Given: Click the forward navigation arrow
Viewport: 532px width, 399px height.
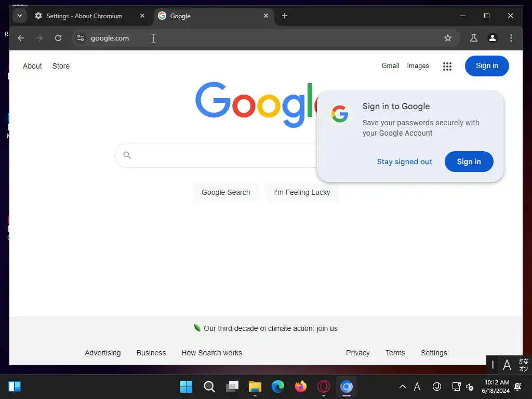Looking at the screenshot, I should pyautogui.click(x=39, y=38).
